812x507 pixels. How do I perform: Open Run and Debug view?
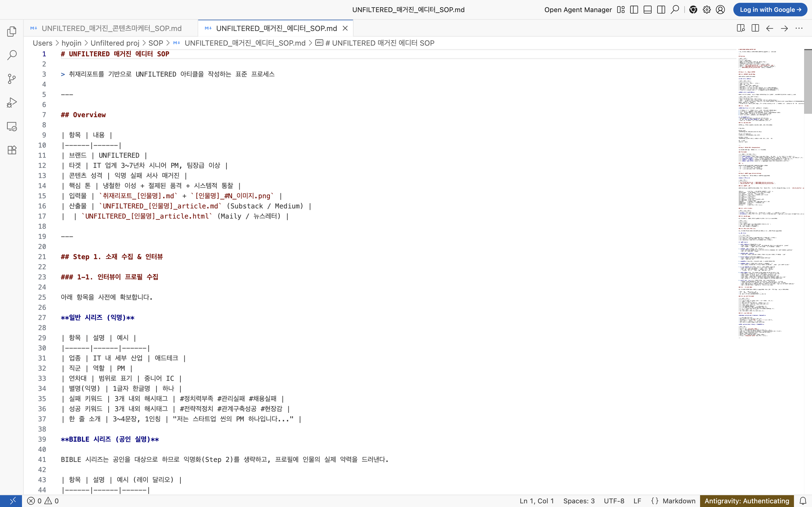[12, 103]
